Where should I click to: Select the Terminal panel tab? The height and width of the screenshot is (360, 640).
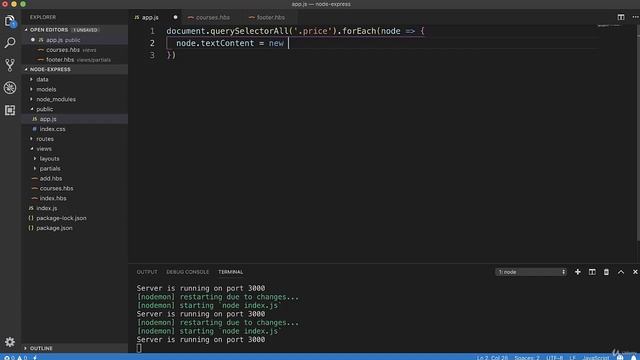[x=230, y=272]
